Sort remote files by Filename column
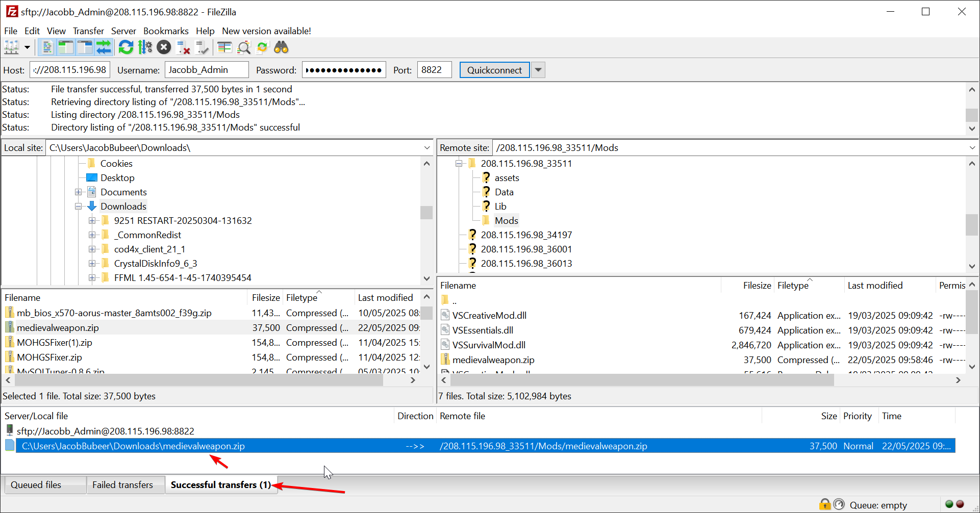Image resolution: width=980 pixels, height=513 pixels. (x=579, y=286)
